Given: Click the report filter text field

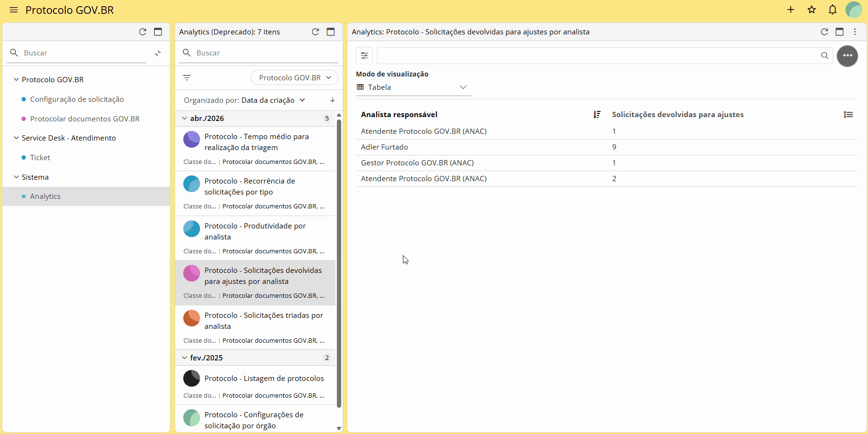Looking at the screenshot, I should (x=598, y=55).
